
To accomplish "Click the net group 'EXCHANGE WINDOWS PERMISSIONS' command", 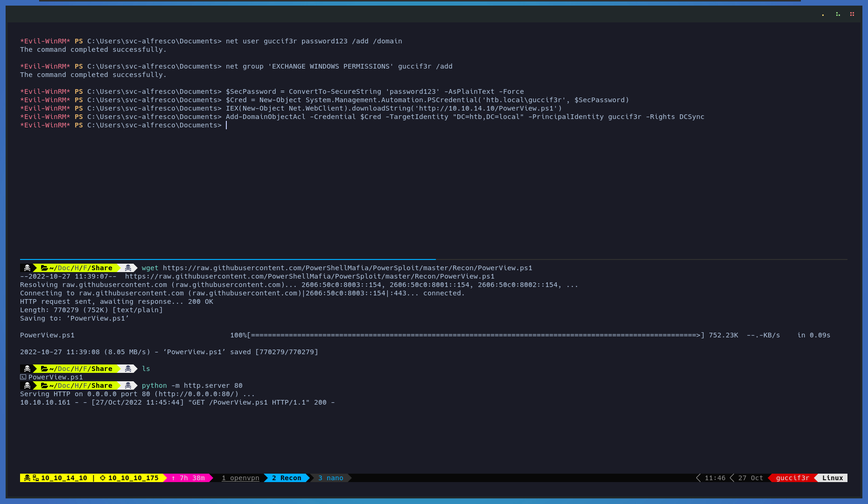I will pyautogui.click(x=339, y=66).
